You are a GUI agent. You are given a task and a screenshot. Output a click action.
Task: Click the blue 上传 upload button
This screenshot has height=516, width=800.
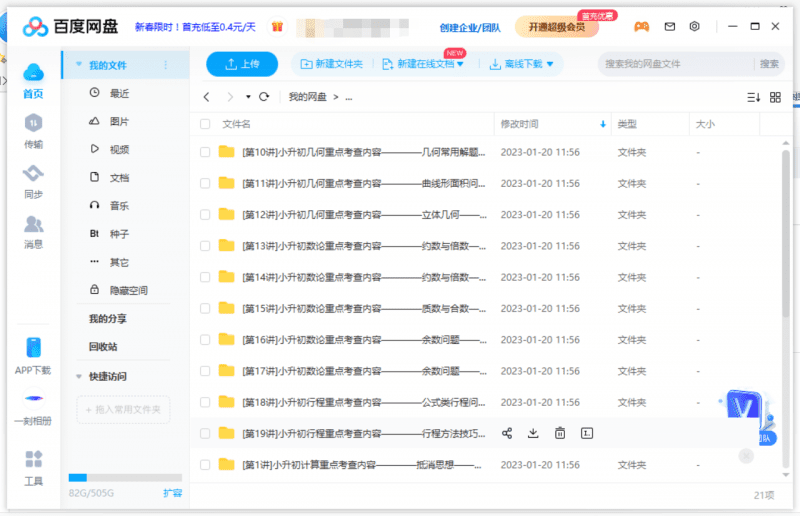click(242, 64)
